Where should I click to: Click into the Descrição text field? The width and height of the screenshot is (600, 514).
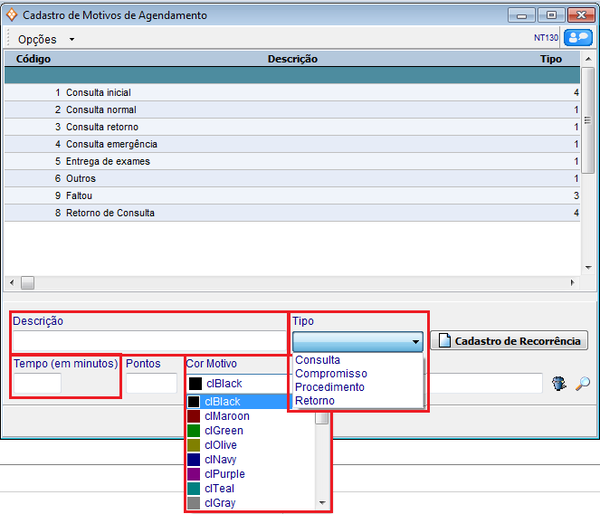tap(148, 341)
